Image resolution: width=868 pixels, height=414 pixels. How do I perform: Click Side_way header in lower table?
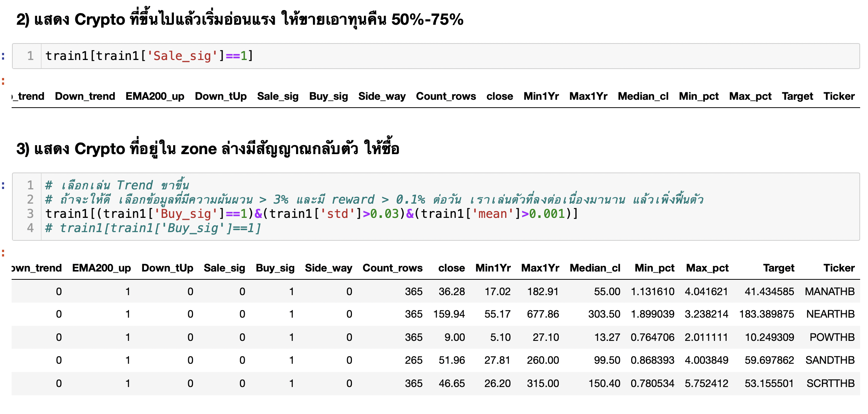[328, 268]
